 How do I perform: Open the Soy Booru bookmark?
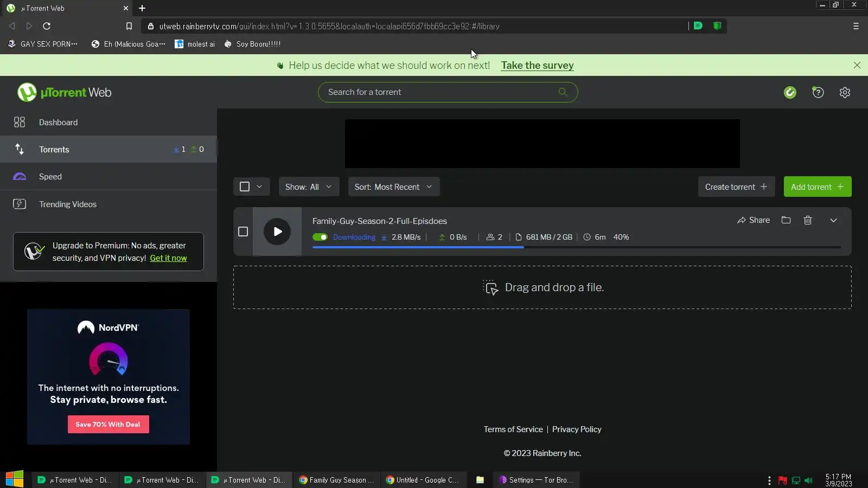pos(252,44)
